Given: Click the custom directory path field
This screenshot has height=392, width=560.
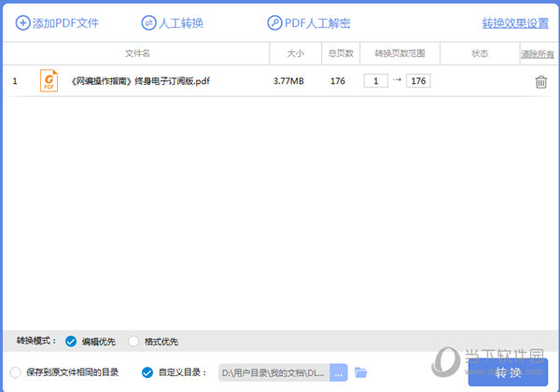Looking at the screenshot, I should [273, 372].
